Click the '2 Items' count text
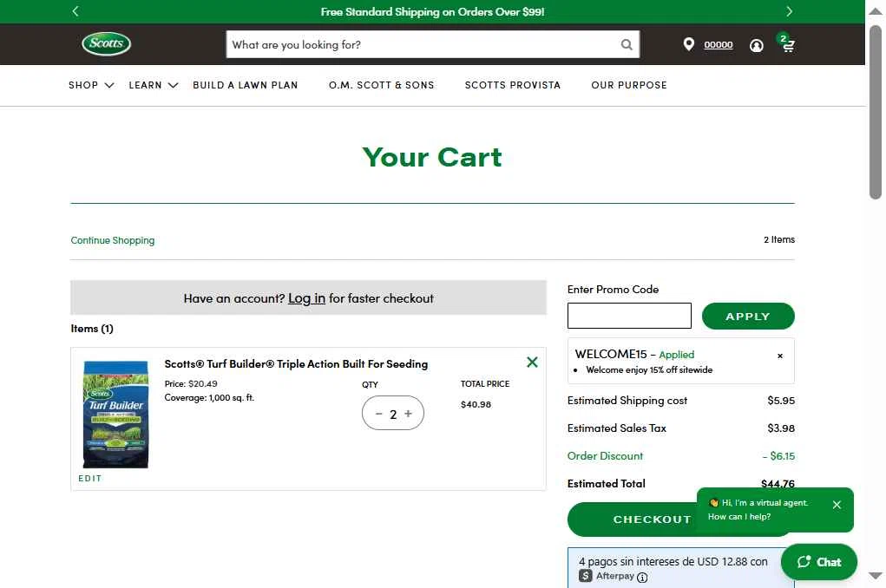This screenshot has height=588, width=886. click(779, 239)
